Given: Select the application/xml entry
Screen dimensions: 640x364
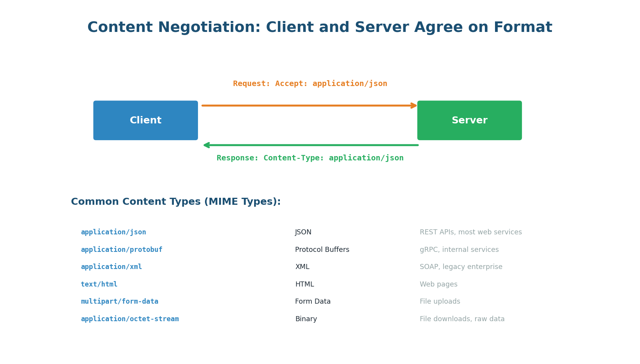Looking at the screenshot, I should [111, 267].
